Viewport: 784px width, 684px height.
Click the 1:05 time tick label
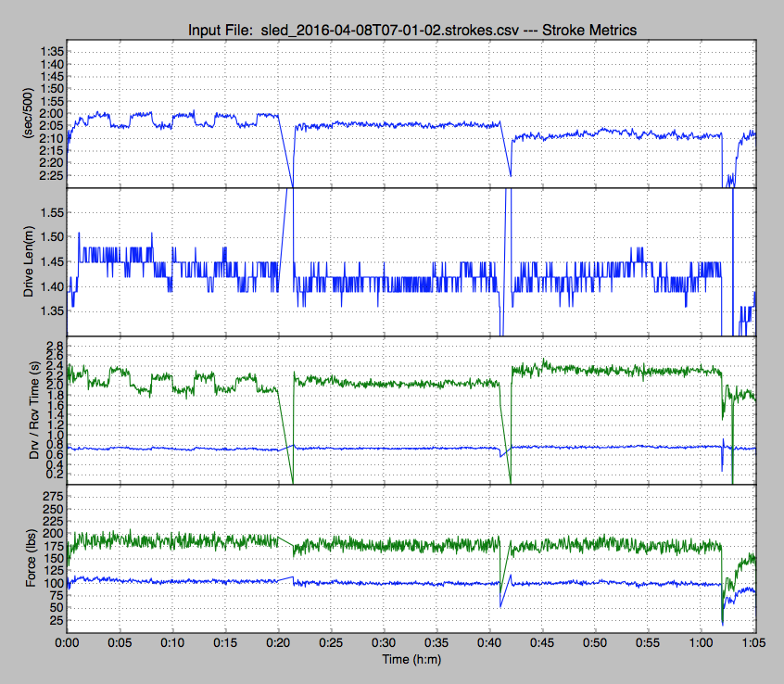(x=755, y=641)
